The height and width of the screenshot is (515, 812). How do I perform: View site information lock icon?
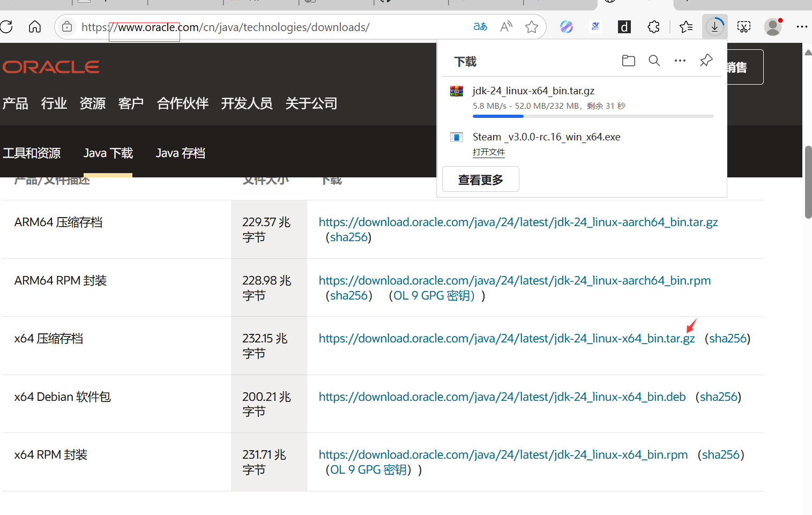[x=67, y=27]
